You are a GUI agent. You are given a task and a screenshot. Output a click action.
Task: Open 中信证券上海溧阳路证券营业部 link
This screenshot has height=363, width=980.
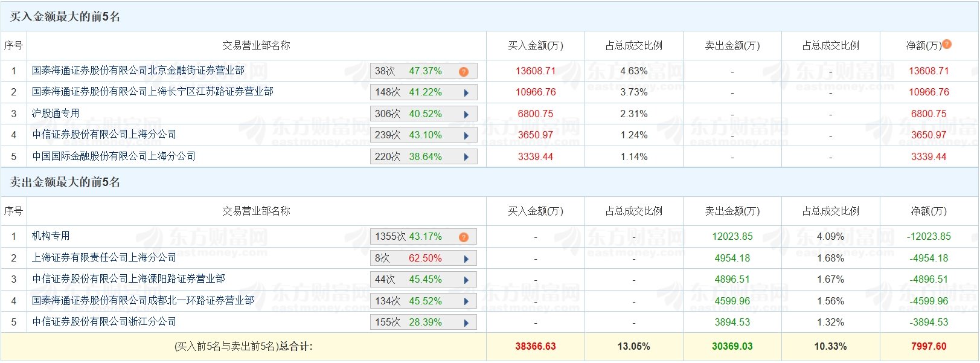click(x=129, y=279)
